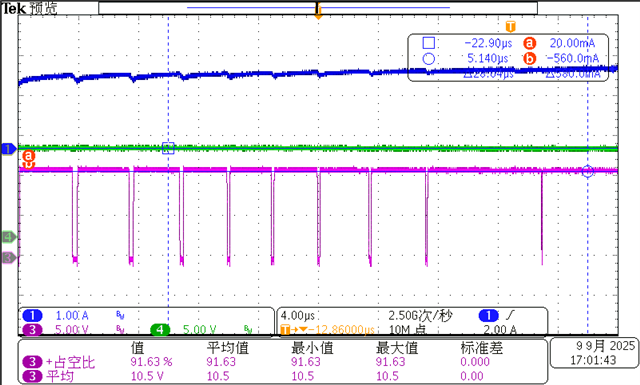This screenshot has width=640, height=385.
Task: Click the orange T trigger level marker
Action: [511, 27]
